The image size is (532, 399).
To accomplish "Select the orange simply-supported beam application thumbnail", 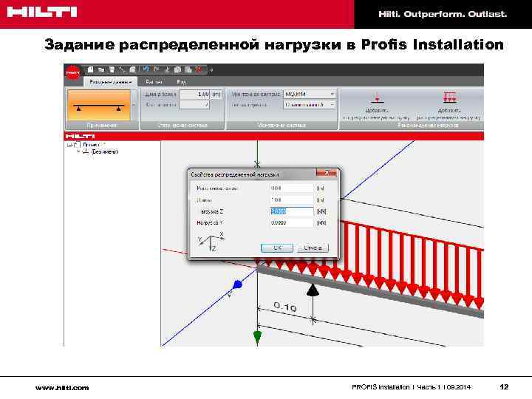I will (x=99, y=105).
